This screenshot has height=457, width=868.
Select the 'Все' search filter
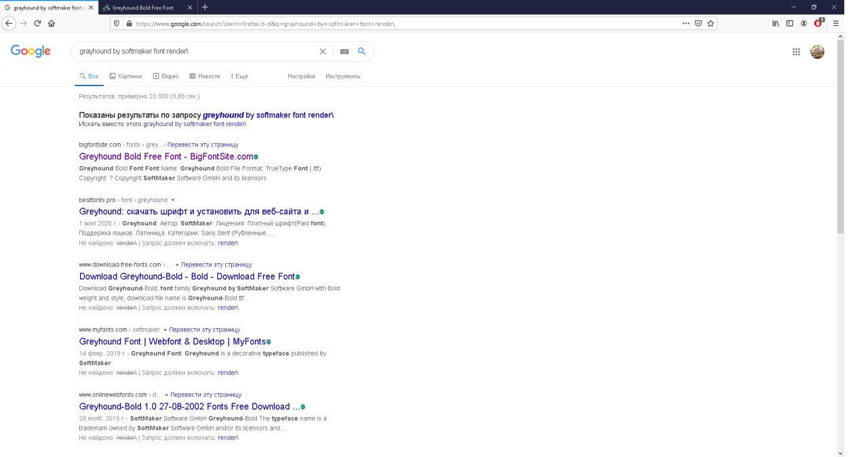90,77
